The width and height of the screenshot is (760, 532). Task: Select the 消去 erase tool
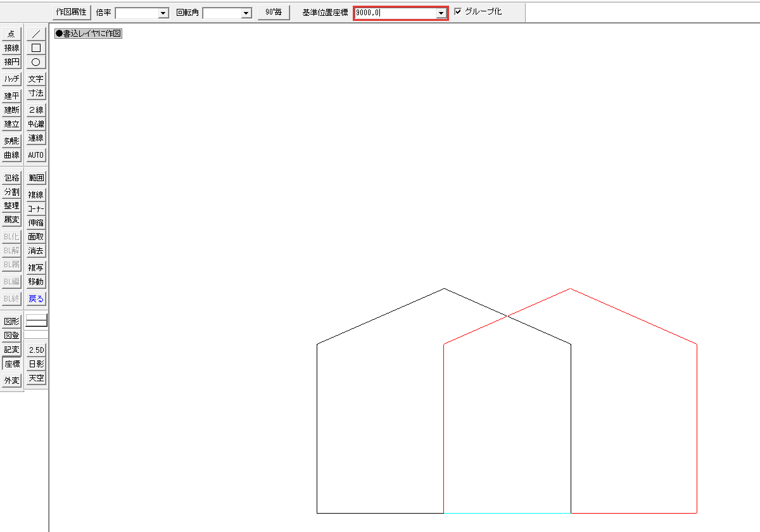point(36,251)
